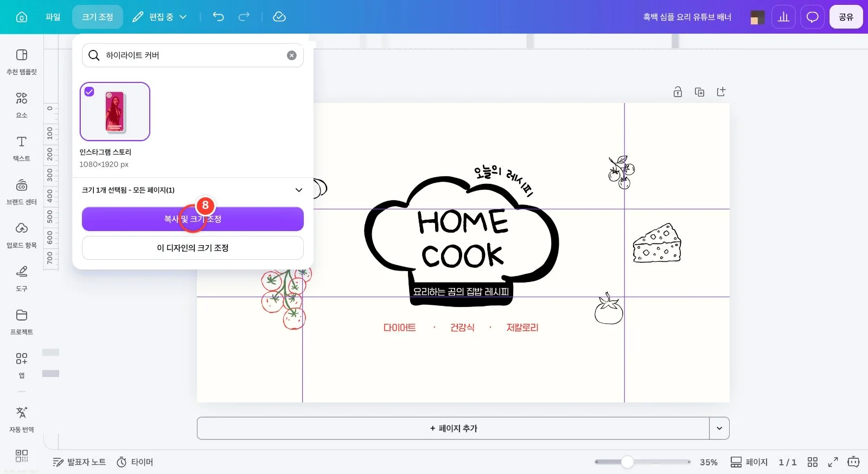Open the 35% zoom level menu

point(709,462)
